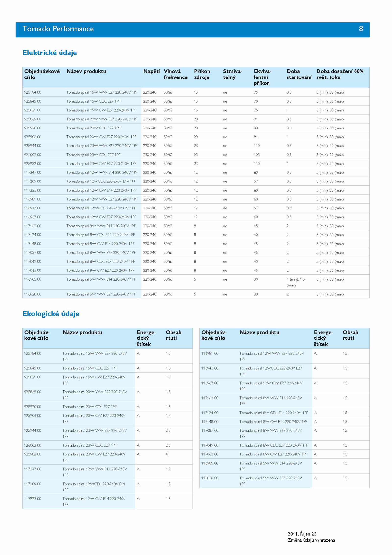Click energy label A for 117087 00
Screen dimensions: 392x555
(x=315, y=430)
